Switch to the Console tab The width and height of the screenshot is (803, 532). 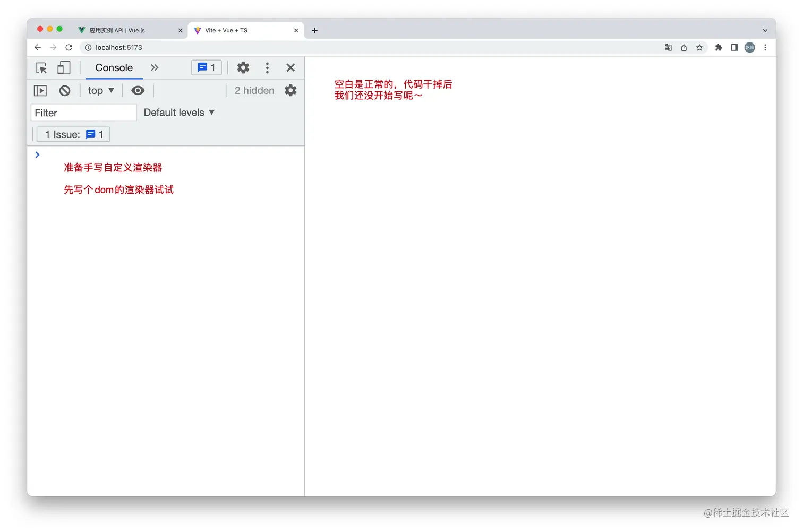click(113, 68)
